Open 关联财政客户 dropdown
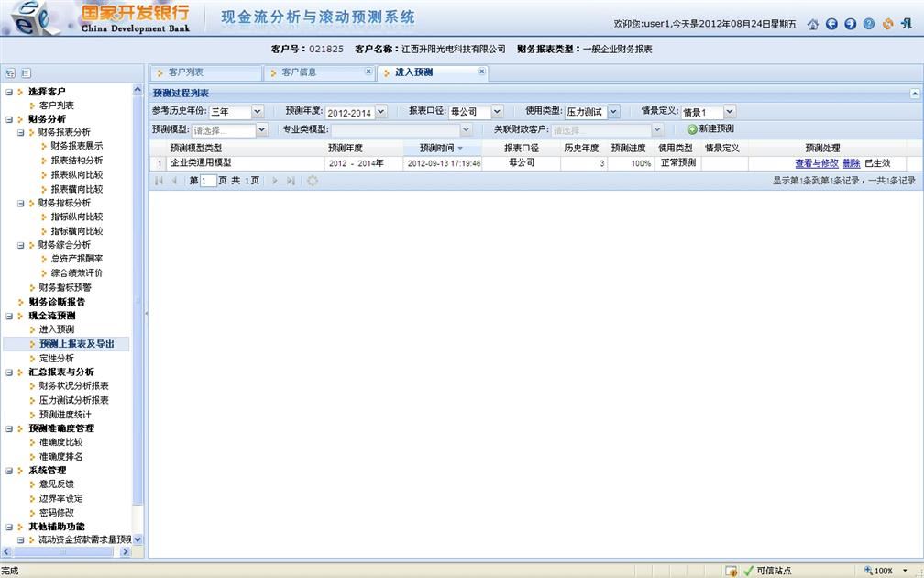Viewport: 924px width, 578px height. pyautogui.click(x=657, y=129)
